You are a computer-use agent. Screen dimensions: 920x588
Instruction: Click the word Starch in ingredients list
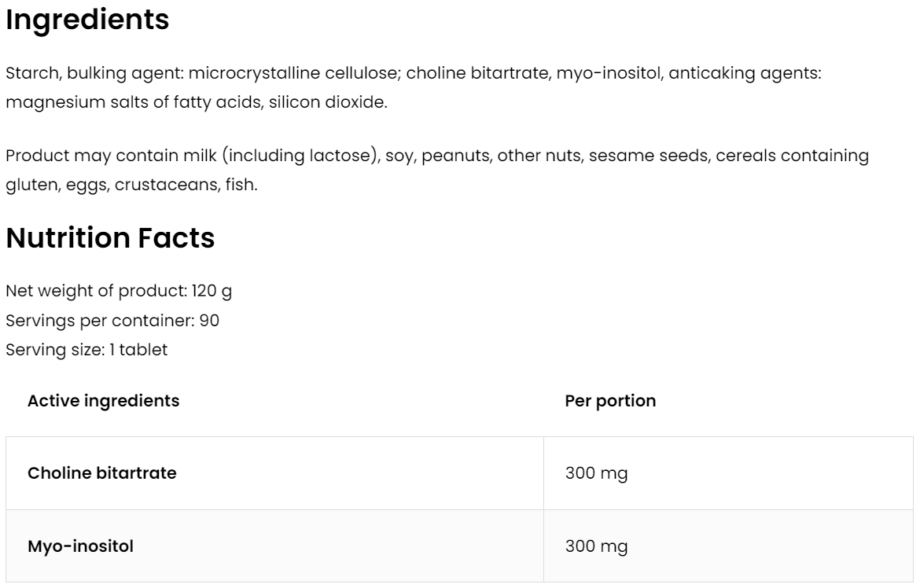pyautogui.click(x=32, y=73)
